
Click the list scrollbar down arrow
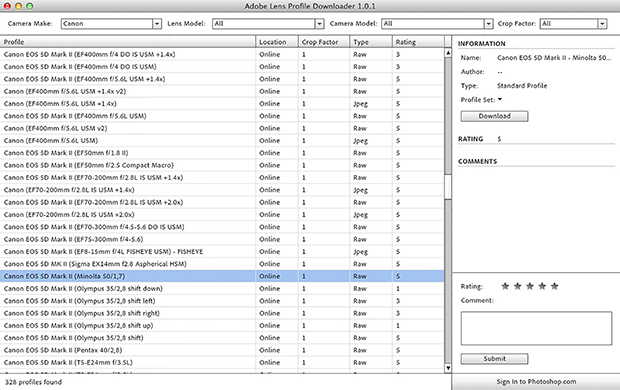448,368
